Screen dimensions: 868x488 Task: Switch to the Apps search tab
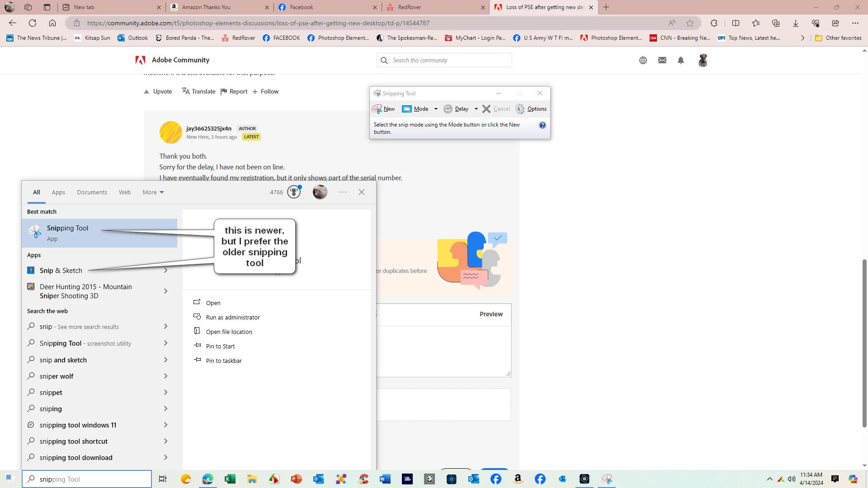tap(58, 192)
